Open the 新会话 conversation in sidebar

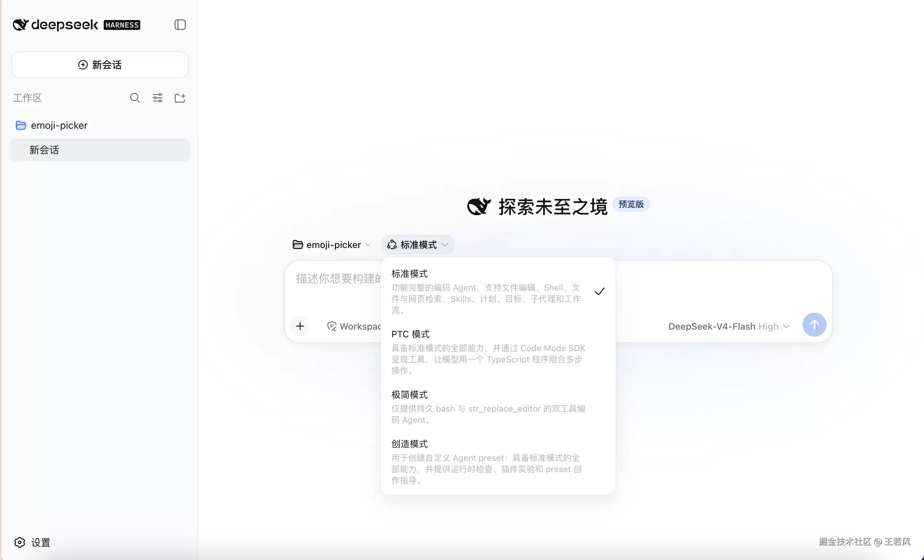click(100, 150)
